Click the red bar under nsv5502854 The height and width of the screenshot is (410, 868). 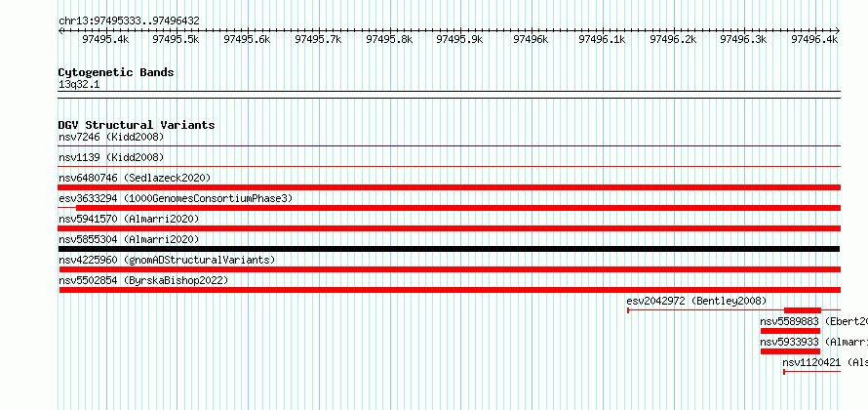[450, 290]
